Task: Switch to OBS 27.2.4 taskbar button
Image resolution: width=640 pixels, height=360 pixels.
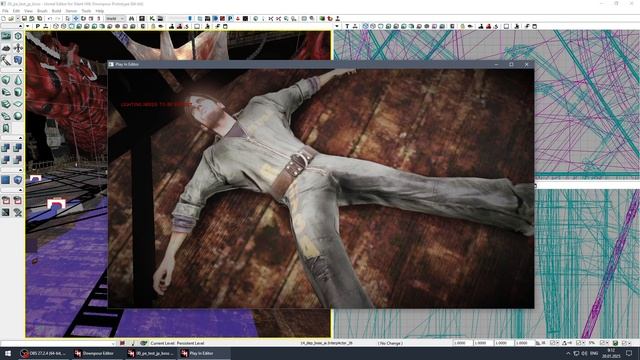Action: coord(44,353)
